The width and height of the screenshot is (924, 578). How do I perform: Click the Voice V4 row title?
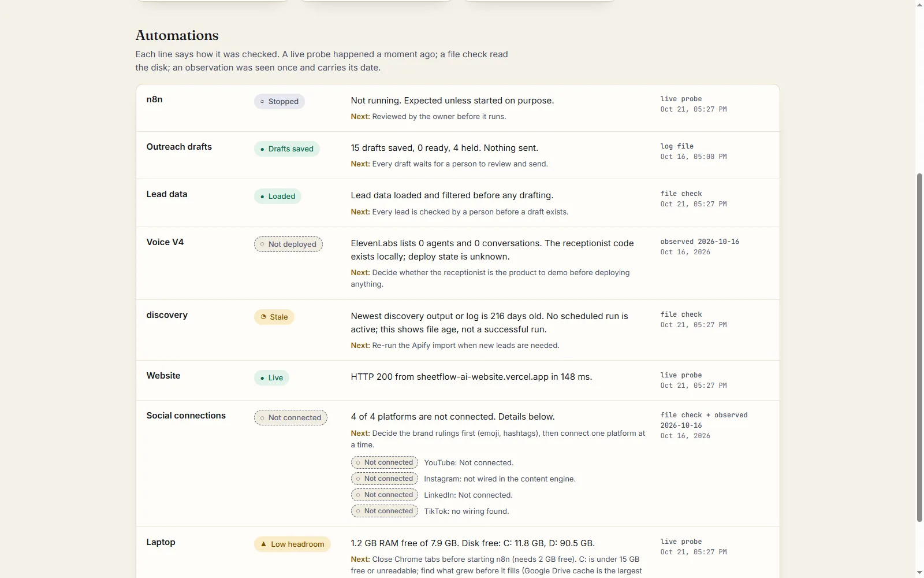click(x=165, y=242)
